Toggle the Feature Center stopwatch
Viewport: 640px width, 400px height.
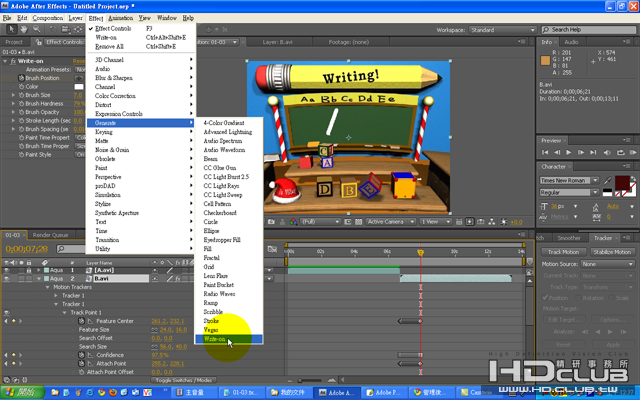[81, 321]
